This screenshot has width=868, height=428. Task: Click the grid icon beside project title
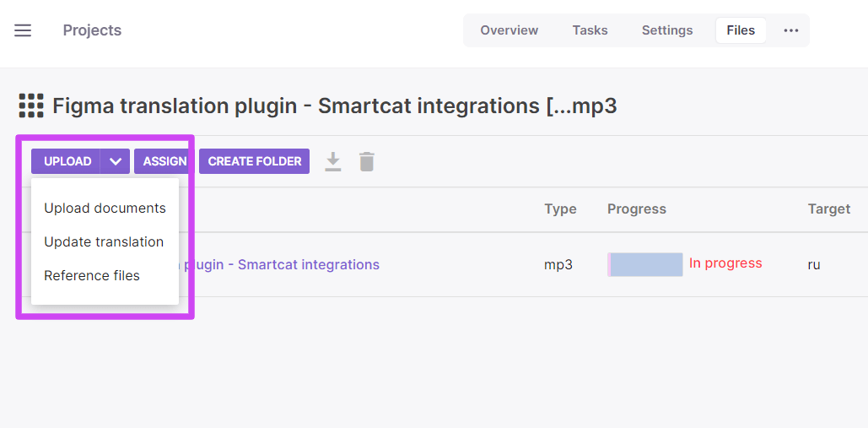31,106
